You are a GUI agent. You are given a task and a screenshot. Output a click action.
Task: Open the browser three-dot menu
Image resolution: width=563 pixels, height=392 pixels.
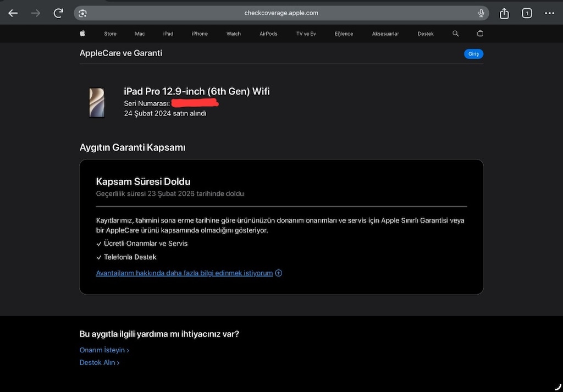549,13
